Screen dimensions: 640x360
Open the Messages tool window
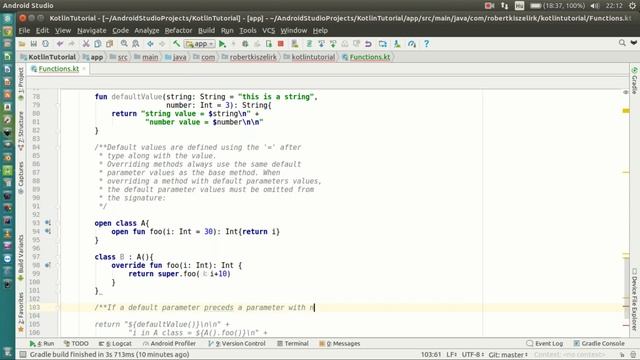pos(340,344)
